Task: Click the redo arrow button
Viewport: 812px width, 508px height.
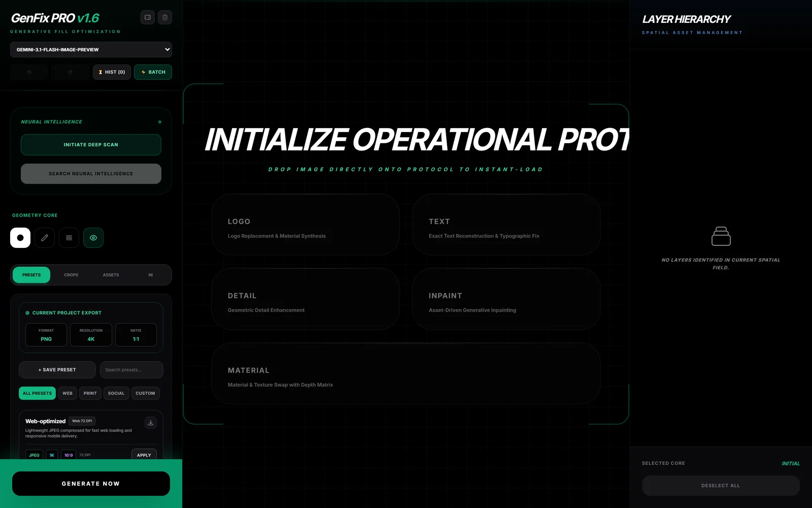Action: [x=71, y=72]
